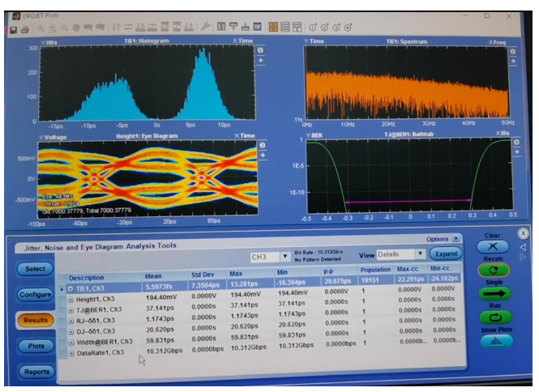Click the Expand button
539x392 pixels.
point(447,254)
